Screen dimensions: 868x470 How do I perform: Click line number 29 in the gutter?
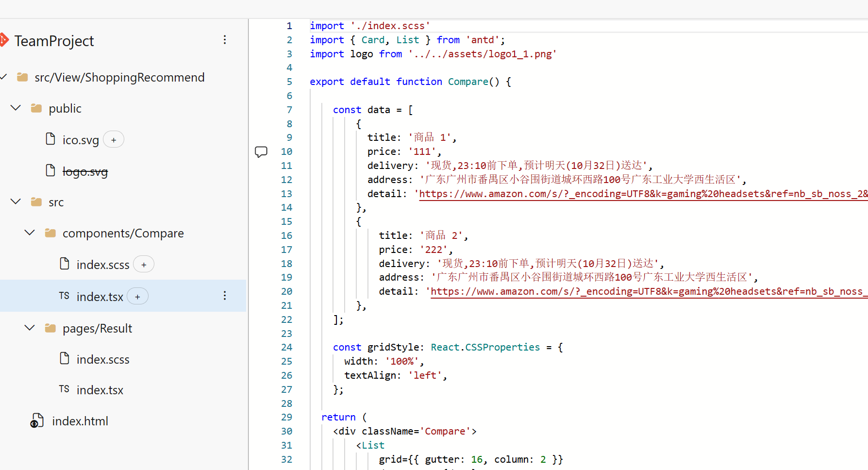[x=287, y=417]
